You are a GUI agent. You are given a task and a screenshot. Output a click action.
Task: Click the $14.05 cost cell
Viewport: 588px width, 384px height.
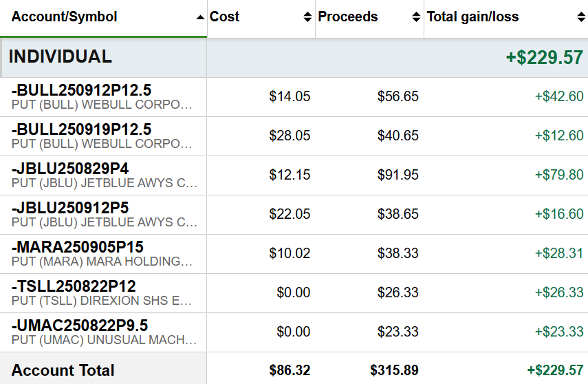point(290,96)
